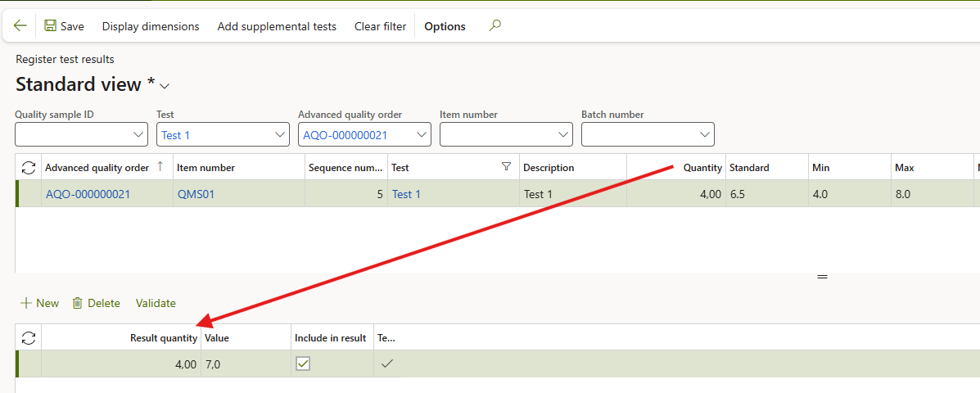Click the Save disk icon

point(51,26)
